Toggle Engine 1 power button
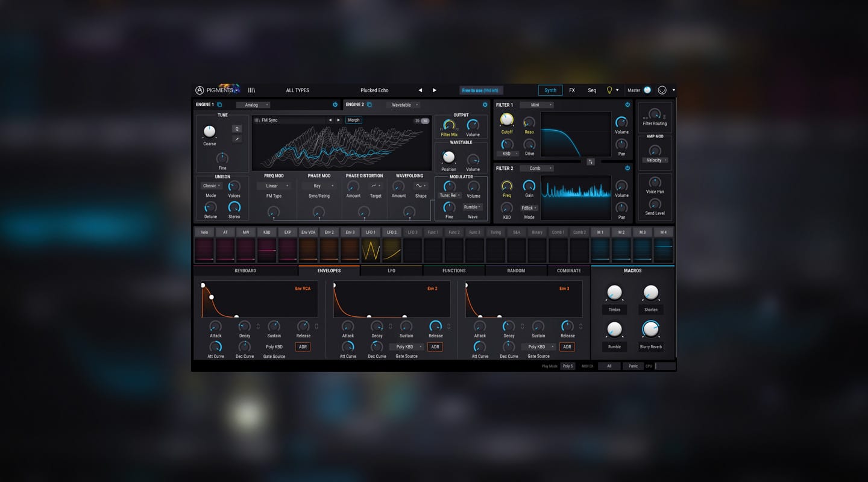Screen dimensions: 868x482 tap(335, 105)
